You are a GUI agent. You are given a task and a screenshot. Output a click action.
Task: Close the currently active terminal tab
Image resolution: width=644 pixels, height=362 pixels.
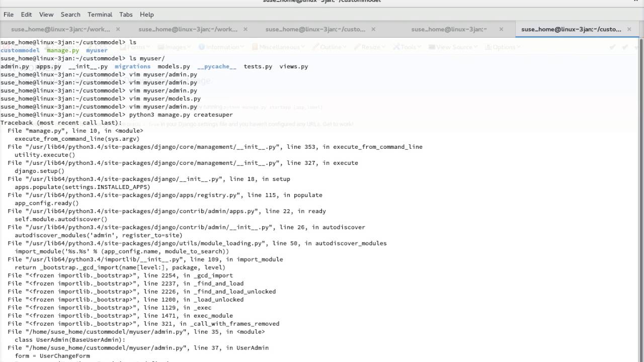pos(629,29)
